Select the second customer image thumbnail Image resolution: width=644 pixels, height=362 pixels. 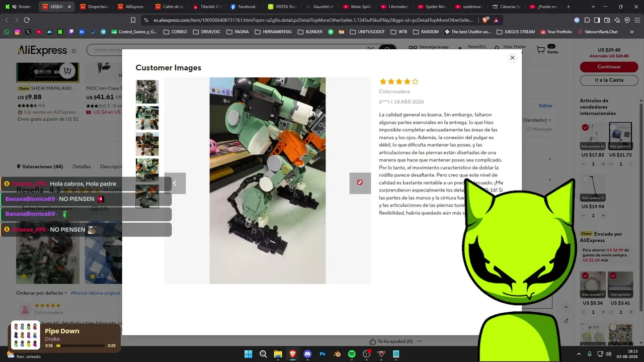point(147,118)
